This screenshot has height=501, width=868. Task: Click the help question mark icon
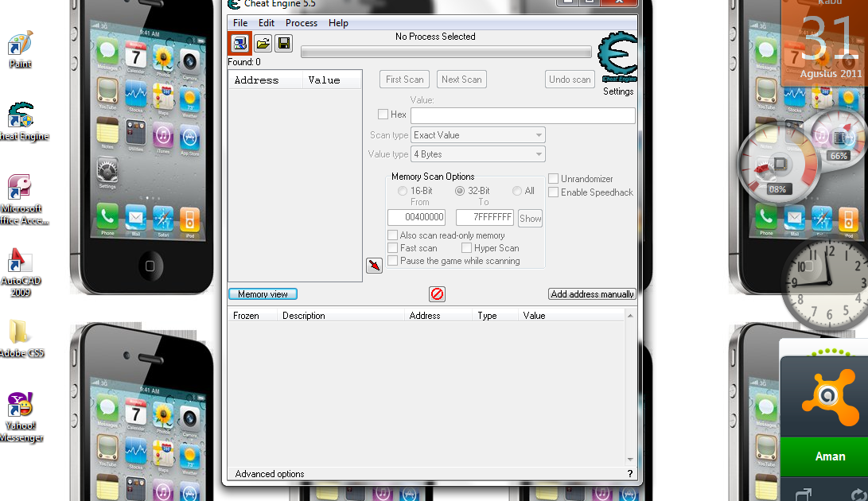630,474
